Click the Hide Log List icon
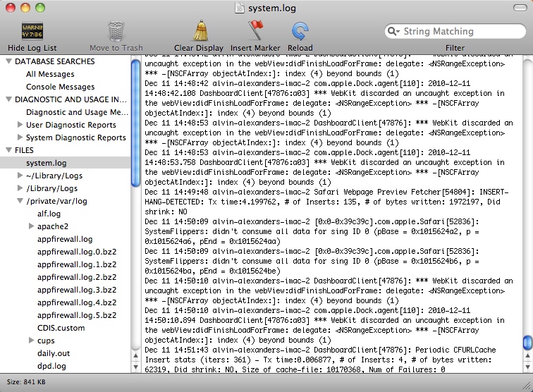The height and width of the screenshot is (392, 533). coord(32,31)
